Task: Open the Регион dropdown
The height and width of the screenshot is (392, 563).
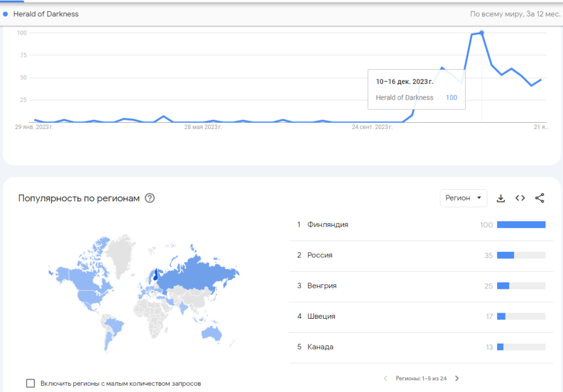Action: (463, 198)
